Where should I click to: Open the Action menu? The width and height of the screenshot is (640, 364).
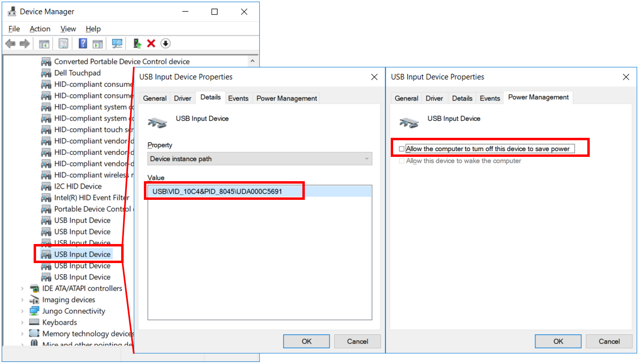pos(40,29)
